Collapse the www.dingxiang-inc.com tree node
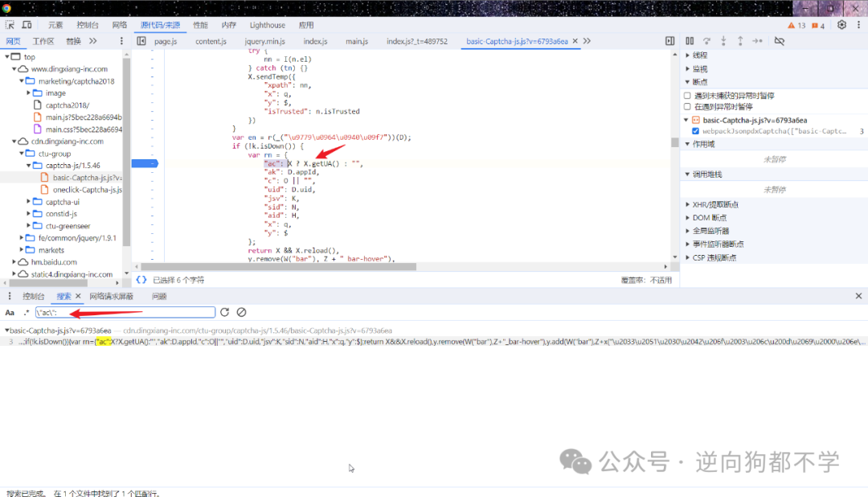Image resolution: width=868 pixels, height=497 pixels. click(14, 68)
